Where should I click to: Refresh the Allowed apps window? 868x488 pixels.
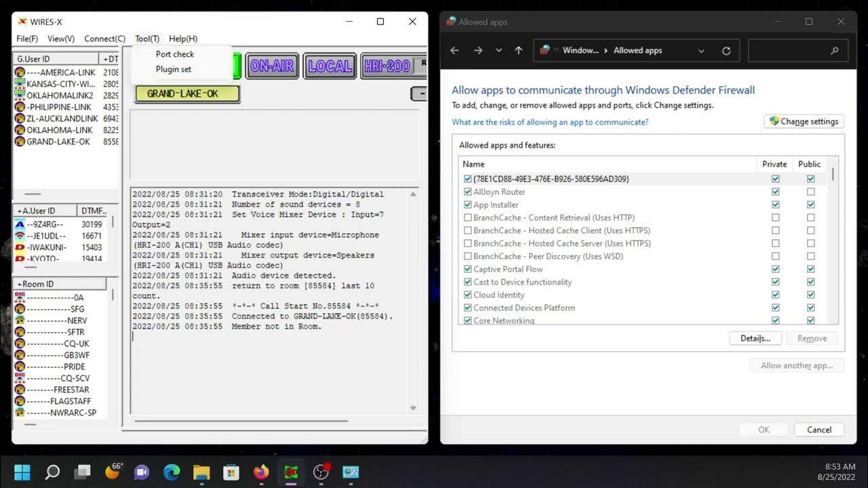(x=726, y=51)
